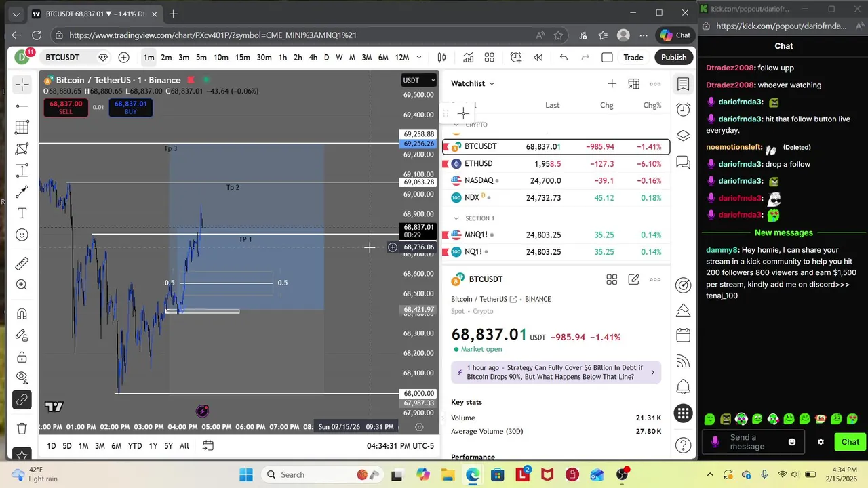
Task: Select the arrow brush tool
Action: [22, 192]
